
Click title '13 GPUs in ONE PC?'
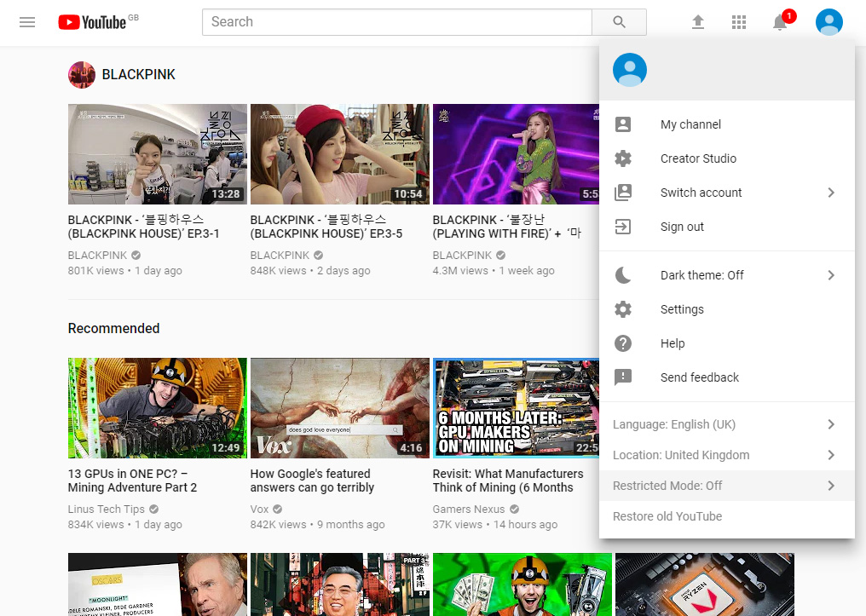[133, 481]
